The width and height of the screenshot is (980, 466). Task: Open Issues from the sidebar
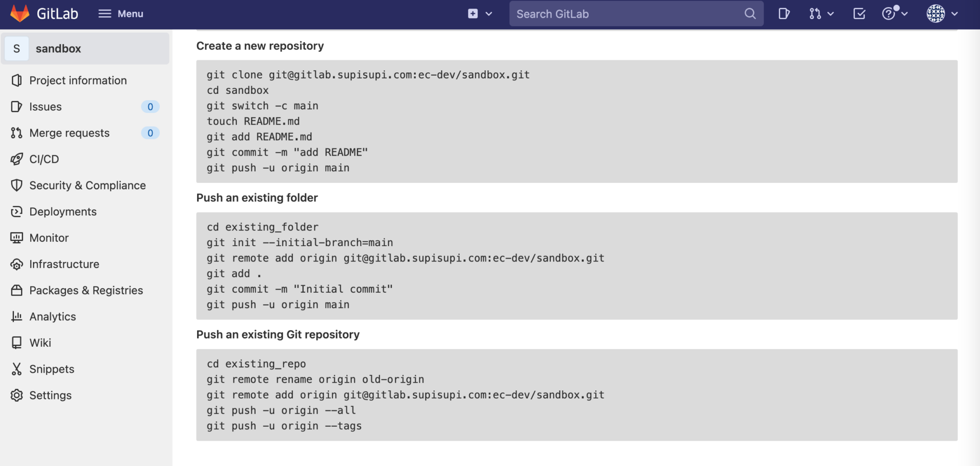(45, 106)
